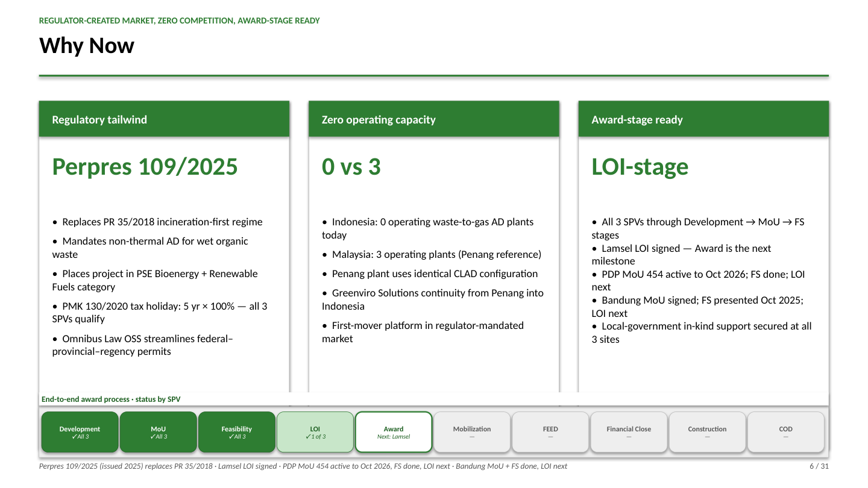
Task: Click the Why Now slide title
Action: click(87, 46)
